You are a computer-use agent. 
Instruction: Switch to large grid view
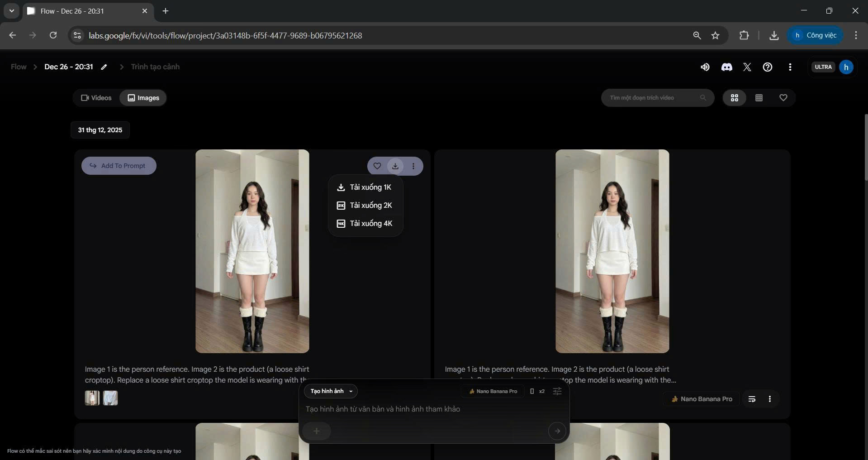coord(735,98)
